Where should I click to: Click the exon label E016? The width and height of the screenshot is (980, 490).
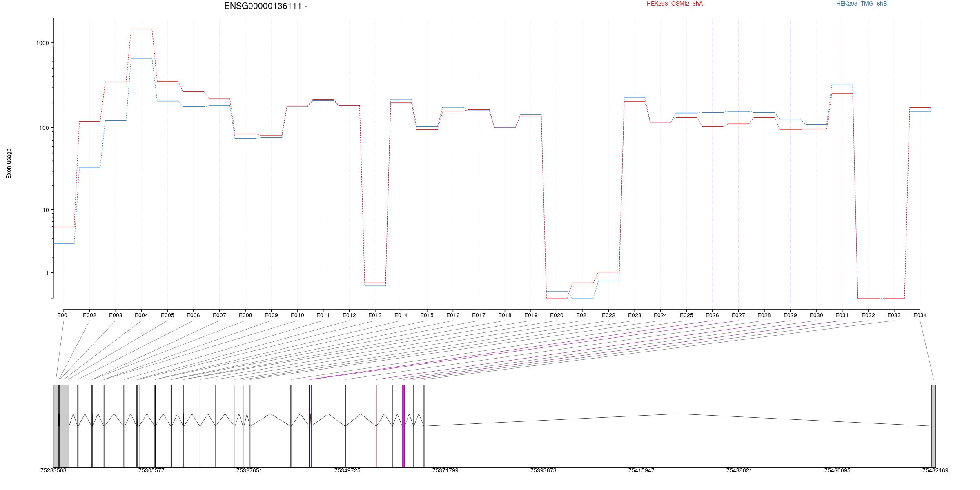click(x=453, y=315)
